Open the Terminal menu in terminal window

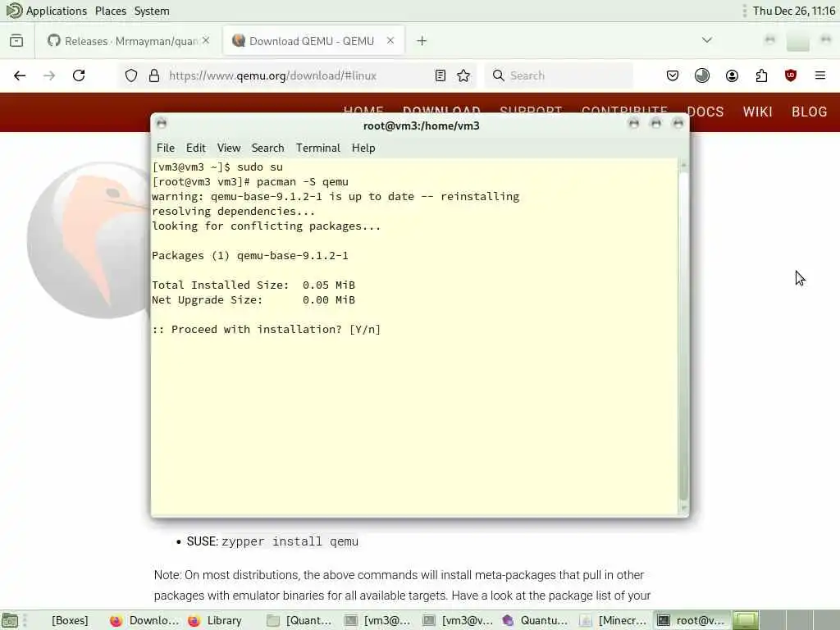[318, 148]
